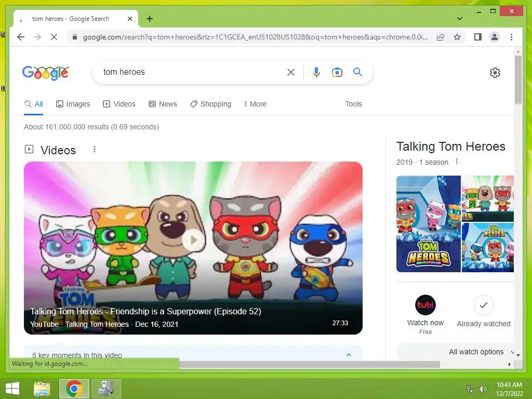Expand the More search categories menu
Viewport: 532px width, 399px height.
click(255, 104)
